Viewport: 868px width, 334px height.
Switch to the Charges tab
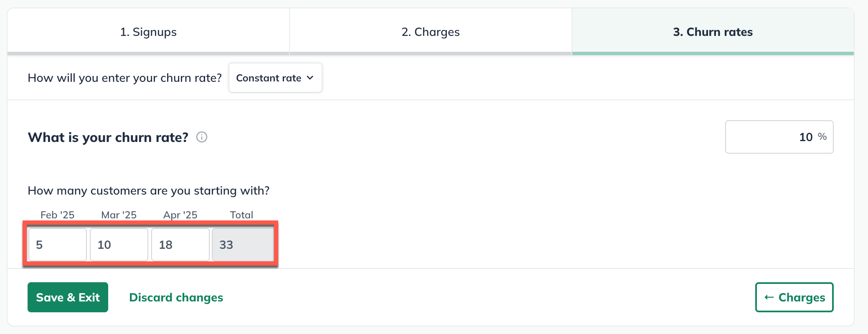point(430,32)
